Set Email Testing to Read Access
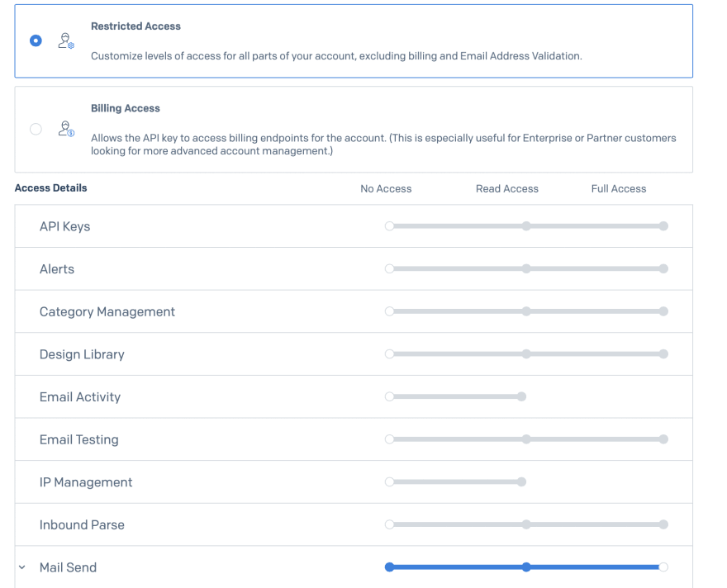 526,439
